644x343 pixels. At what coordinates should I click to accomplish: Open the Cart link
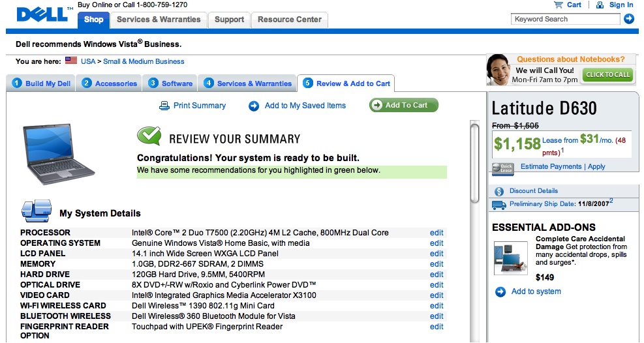pyautogui.click(x=574, y=5)
